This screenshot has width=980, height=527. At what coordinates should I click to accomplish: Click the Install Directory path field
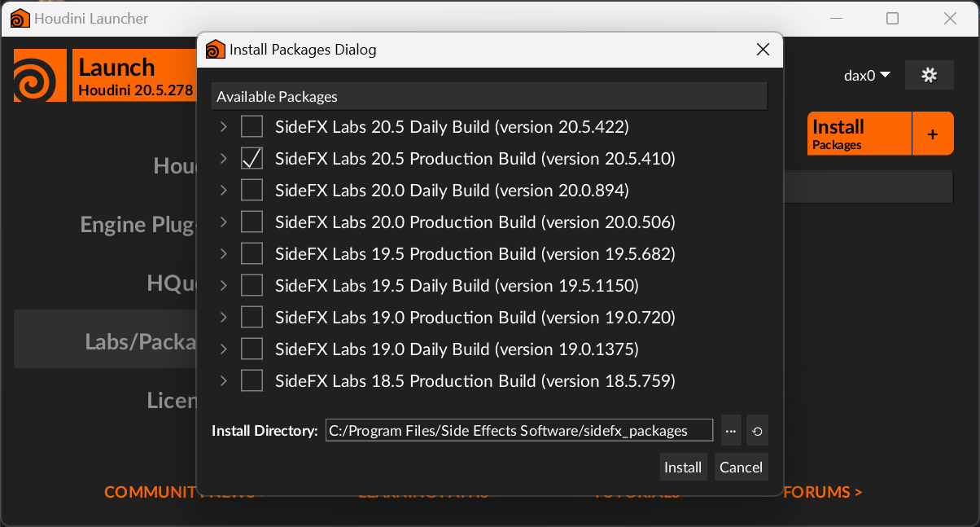tap(518, 431)
